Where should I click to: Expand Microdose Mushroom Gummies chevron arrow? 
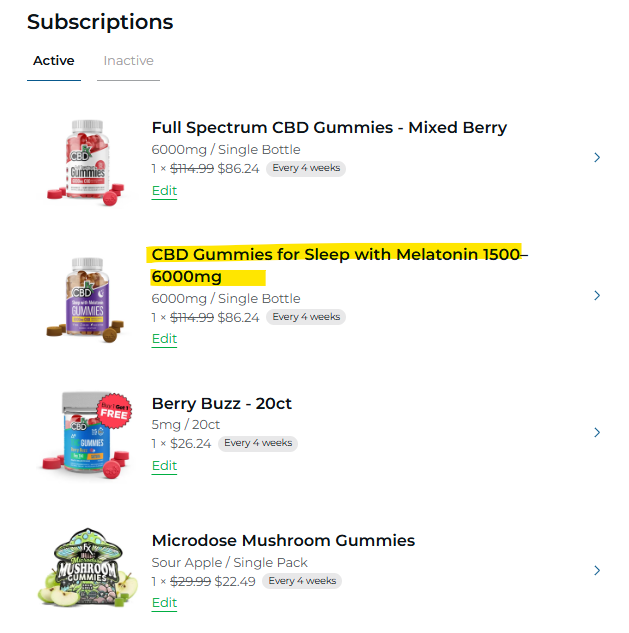(597, 570)
